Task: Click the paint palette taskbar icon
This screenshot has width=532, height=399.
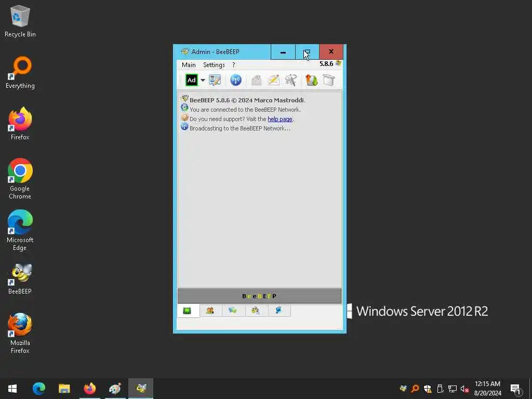Action: (x=115, y=389)
